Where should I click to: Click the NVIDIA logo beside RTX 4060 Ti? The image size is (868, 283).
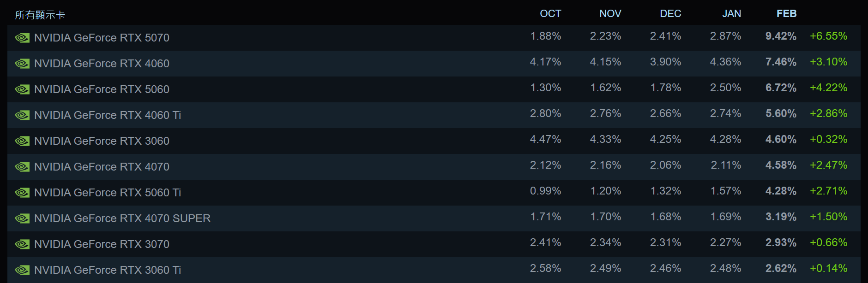(22, 115)
